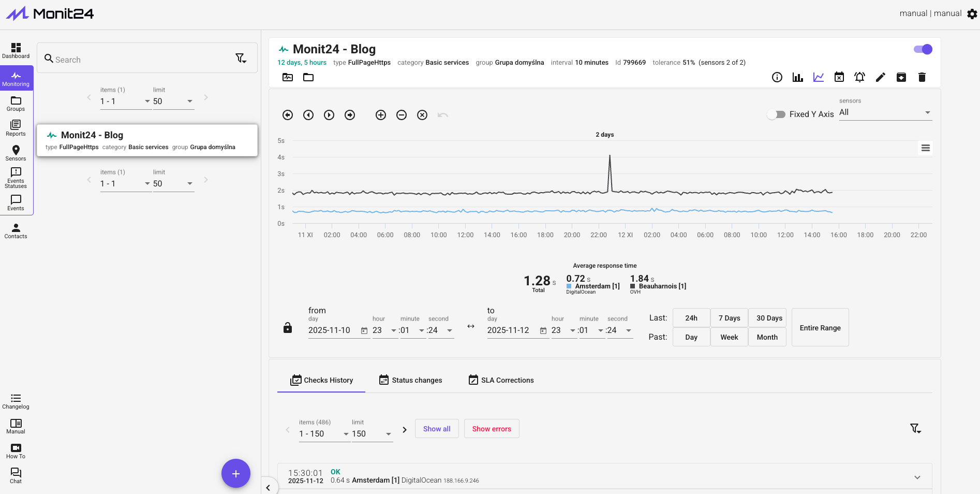Click the Show errors button
Viewport: 980px width, 494px height.
coord(492,429)
